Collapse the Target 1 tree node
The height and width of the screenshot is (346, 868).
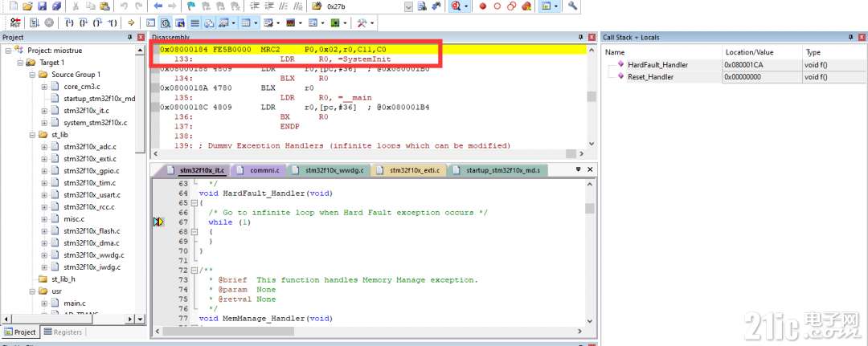(x=20, y=63)
